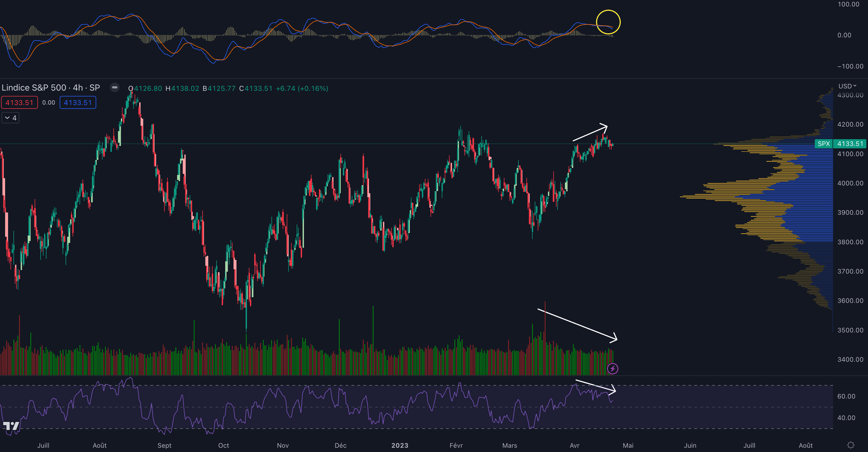The width and height of the screenshot is (868, 452).
Task: Click the 2023 label on time axis
Action: click(400, 445)
